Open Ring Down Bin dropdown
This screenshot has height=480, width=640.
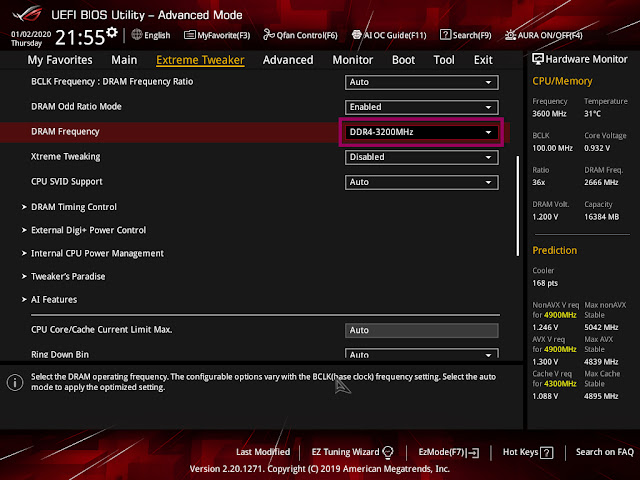pyautogui.click(x=421, y=353)
